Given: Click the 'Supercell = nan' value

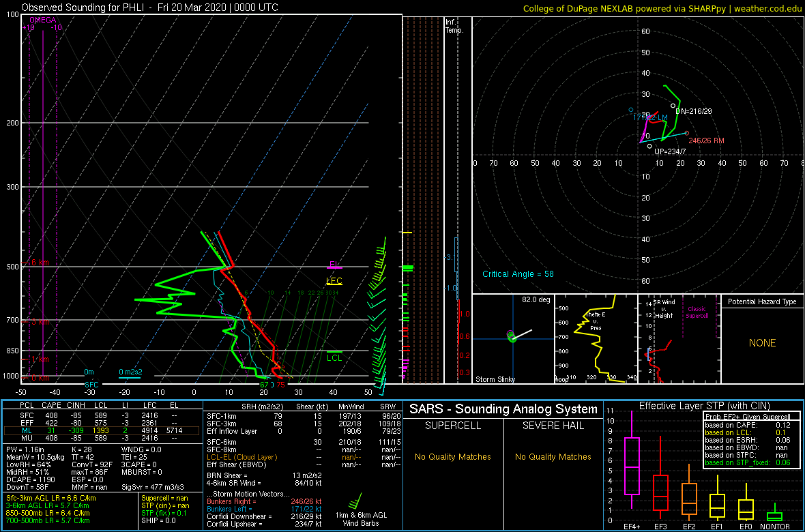Looking at the screenshot, I should (166, 499).
